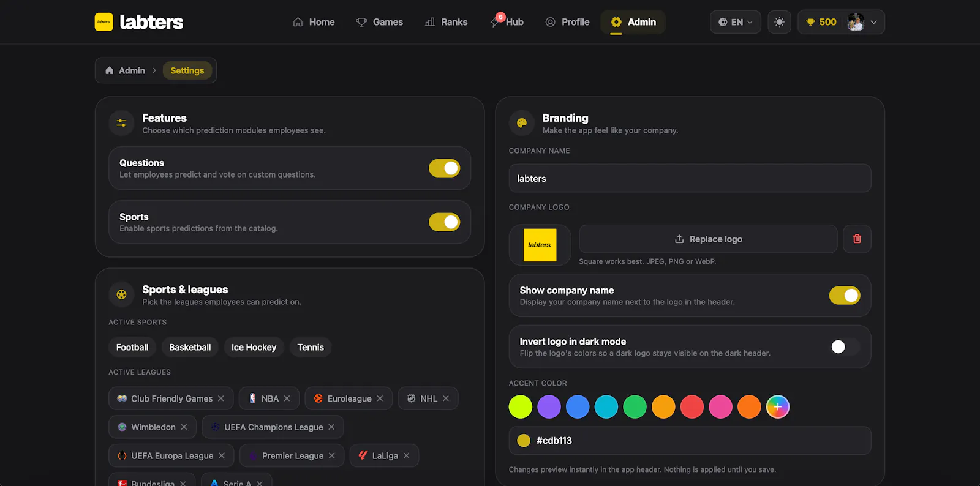Open the Games nav item
This screenshot has height=486, width=980.
380,22
